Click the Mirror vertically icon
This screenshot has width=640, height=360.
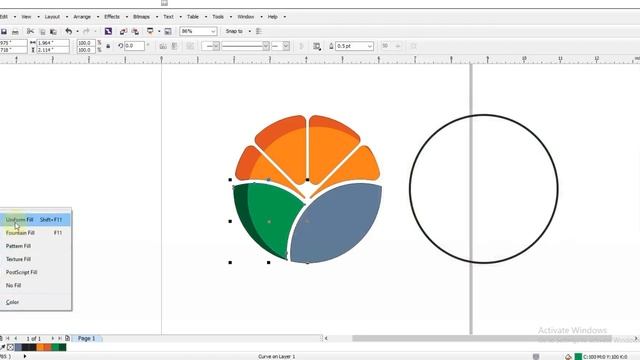(x=174, y=46)
